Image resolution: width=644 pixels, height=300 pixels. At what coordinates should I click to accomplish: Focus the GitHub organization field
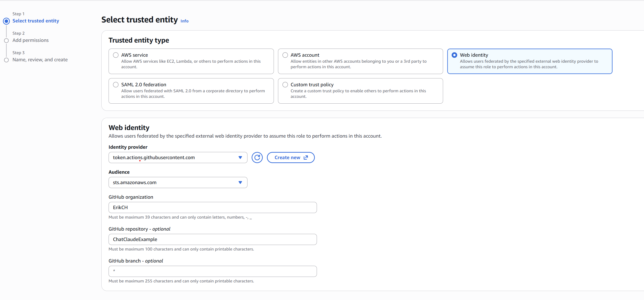[x=213, y=207]
